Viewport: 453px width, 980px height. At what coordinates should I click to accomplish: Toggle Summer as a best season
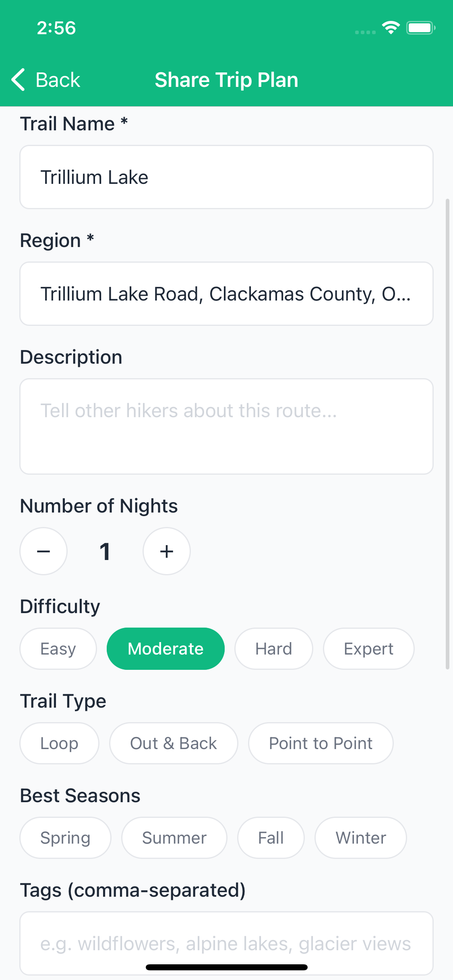[174, 838]
